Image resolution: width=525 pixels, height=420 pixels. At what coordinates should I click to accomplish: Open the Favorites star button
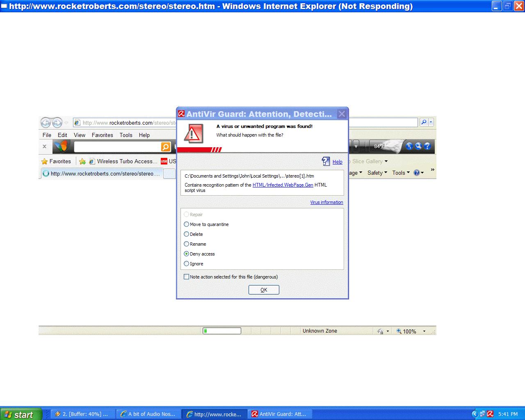56,161
